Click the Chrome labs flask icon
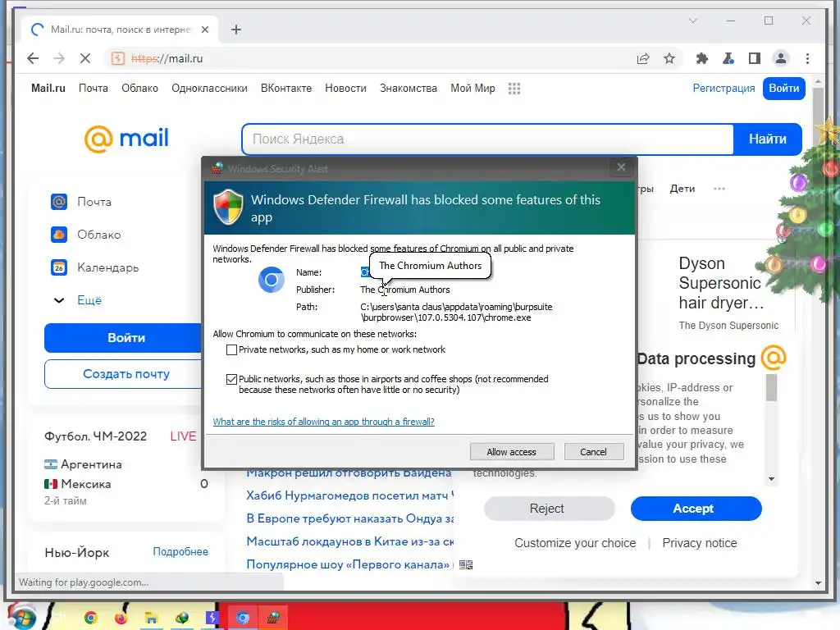This screenshot has width=840, height=630. pos(728,58)
